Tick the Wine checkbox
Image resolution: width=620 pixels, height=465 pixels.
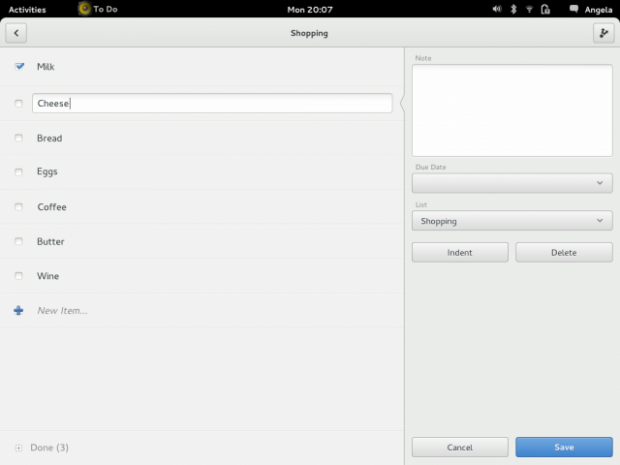(x=19, y=276)
